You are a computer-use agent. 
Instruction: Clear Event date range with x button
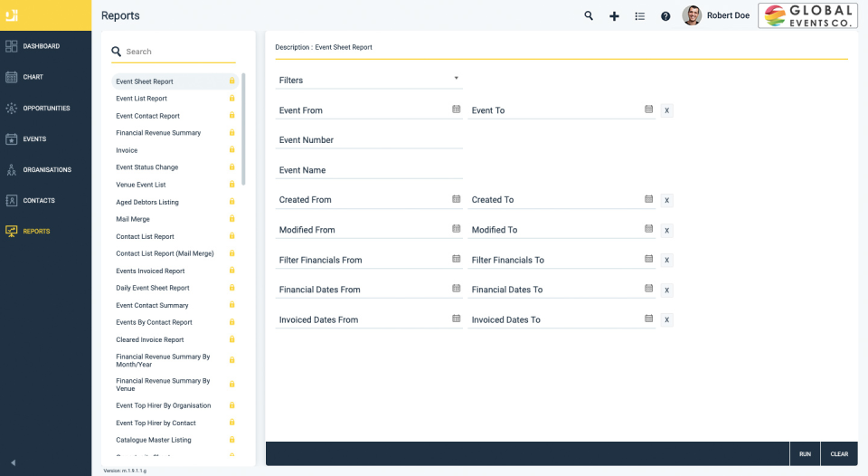[x=667, y=110]
